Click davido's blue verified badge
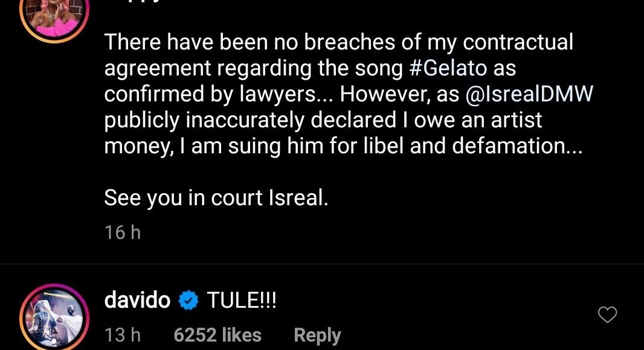 click(x=188, y=301)
